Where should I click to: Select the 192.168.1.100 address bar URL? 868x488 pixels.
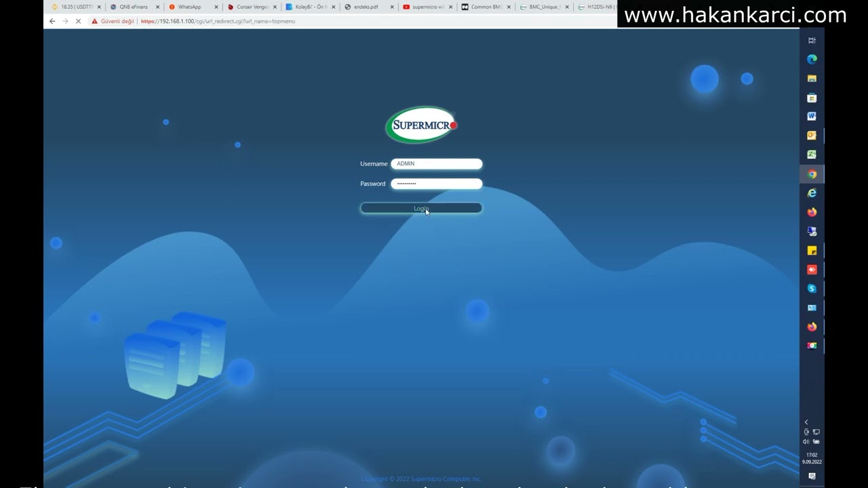pyautogui.click(x=218, y=21)
